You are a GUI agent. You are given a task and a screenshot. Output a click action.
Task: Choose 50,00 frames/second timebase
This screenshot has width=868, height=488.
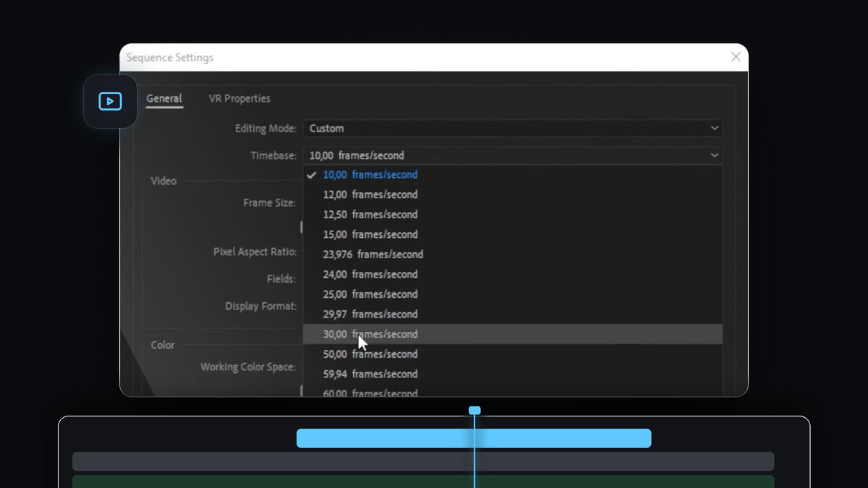512,354
